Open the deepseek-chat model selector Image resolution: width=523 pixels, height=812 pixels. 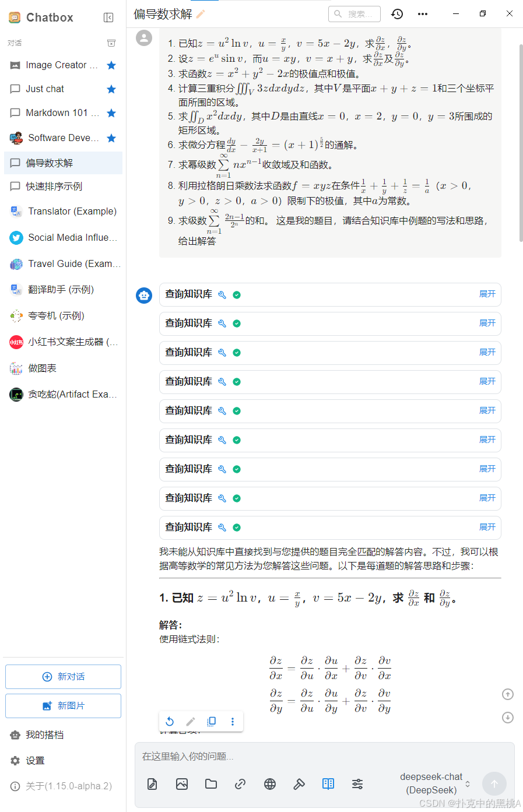pyautogui.click(x=434, y=783)
